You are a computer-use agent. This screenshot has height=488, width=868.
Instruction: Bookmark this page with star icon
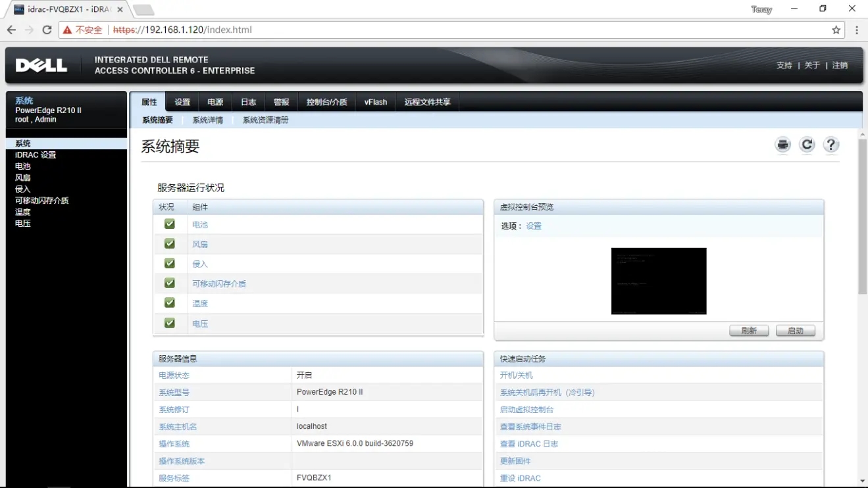click(x=836, y=30)
